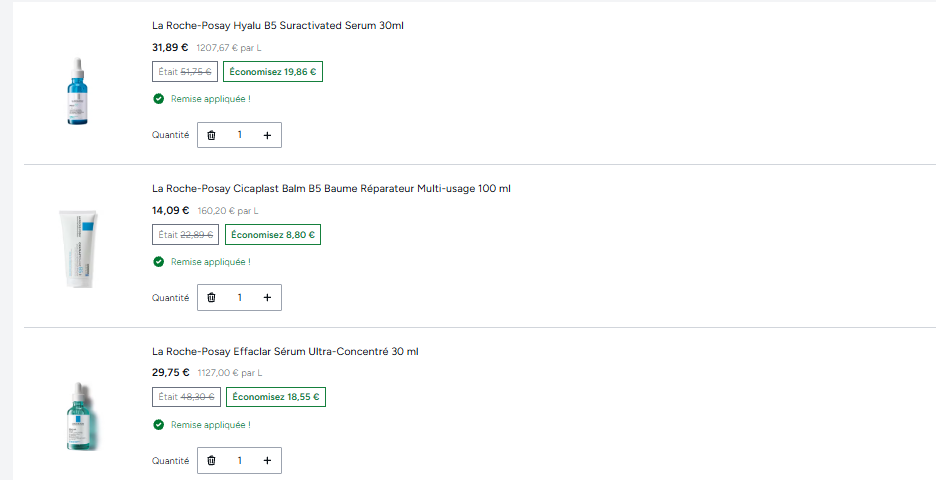
Task: Open Effaclar Sérum Ultra-Concentré 30 ml title
Action: coord(285,352)
